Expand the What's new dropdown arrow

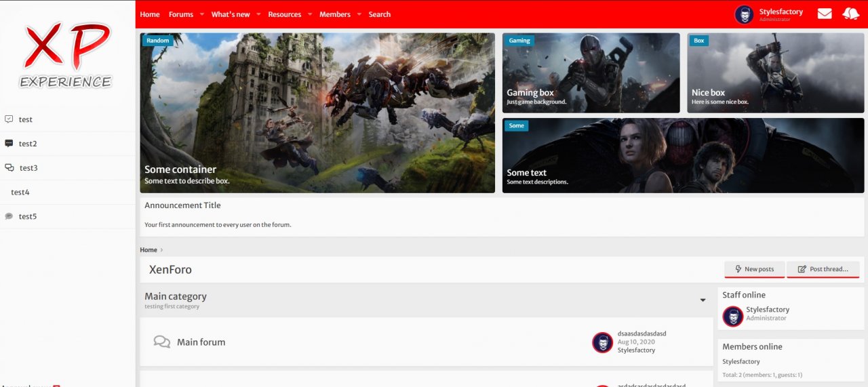pyautogui.click(x=258, y=14)
